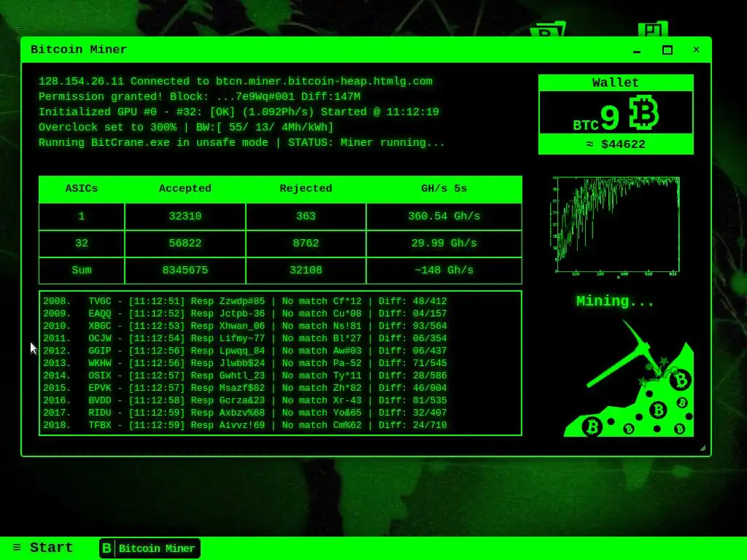Select log row 2016 BVDD

point(245,400)
